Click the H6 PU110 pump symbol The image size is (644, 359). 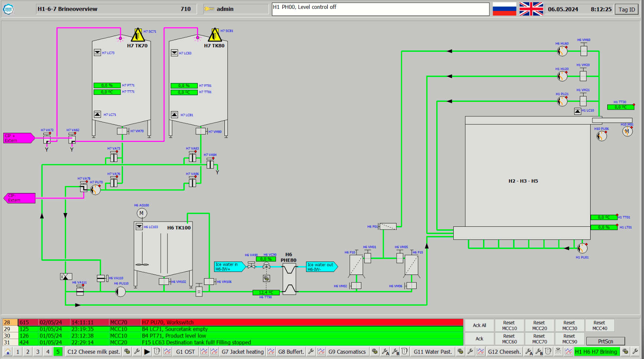click(x=121, y=292)
